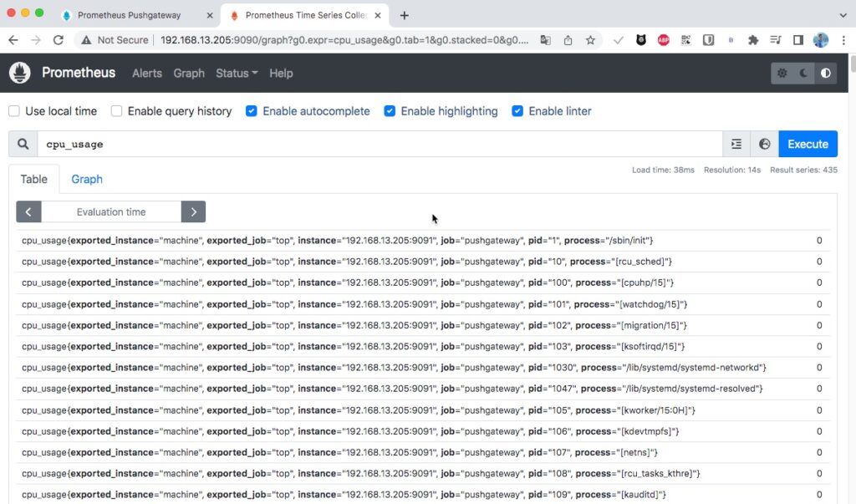
Task: Click the share page icon
Action: point(568,40)
